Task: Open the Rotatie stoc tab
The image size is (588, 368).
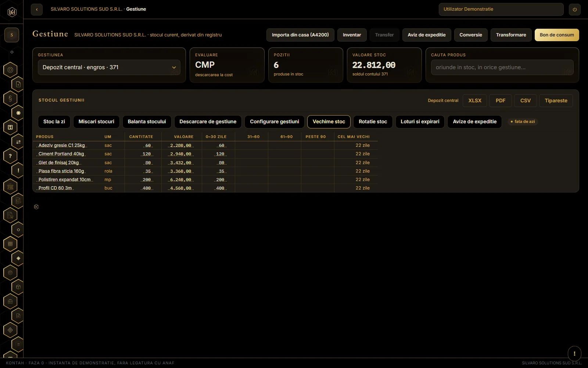Action: (x=373, y=122)
